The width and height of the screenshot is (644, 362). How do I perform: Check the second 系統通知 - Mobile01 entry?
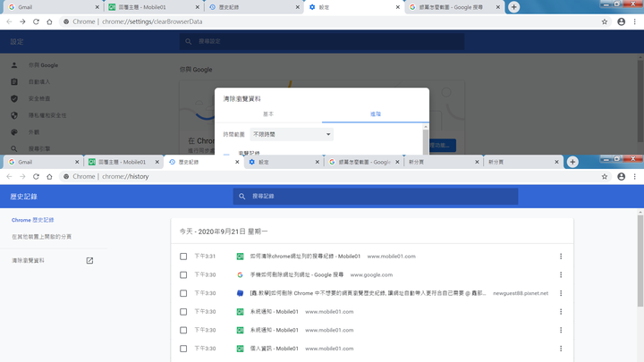(x=183, y=330)
